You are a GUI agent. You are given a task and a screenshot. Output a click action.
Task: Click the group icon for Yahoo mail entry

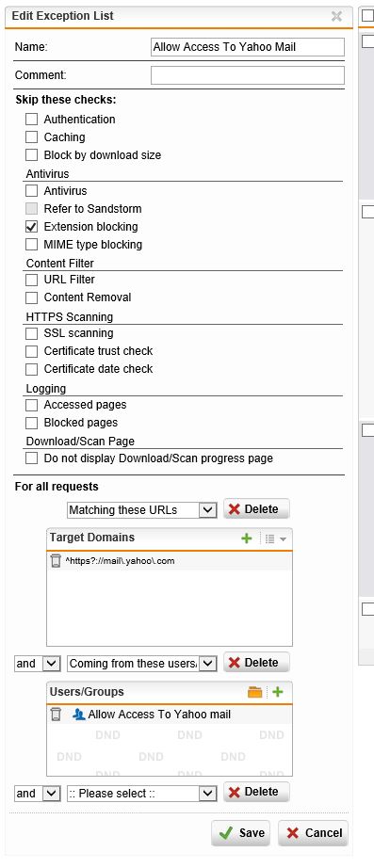(x=79, y=715)
